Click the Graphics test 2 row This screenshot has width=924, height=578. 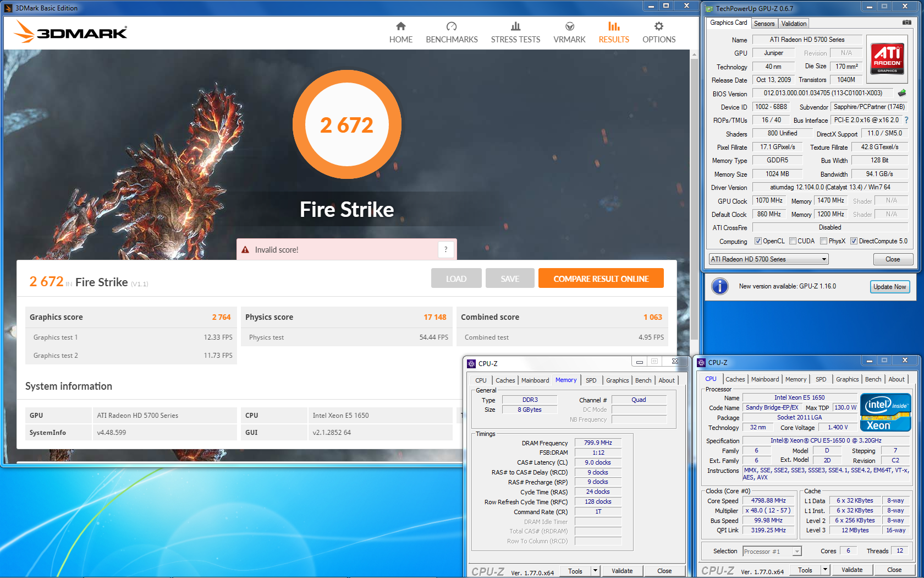pyautogui.click(x=131, y=356)
